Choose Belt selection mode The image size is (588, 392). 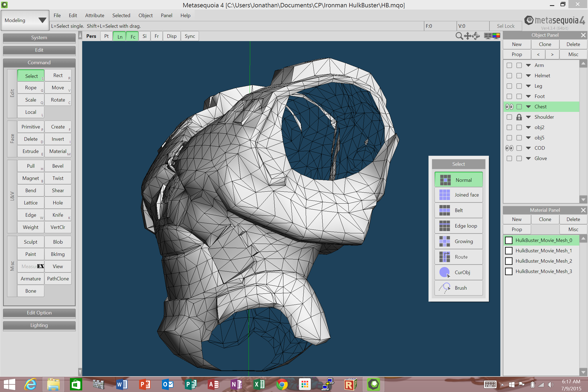coord(459,210)
